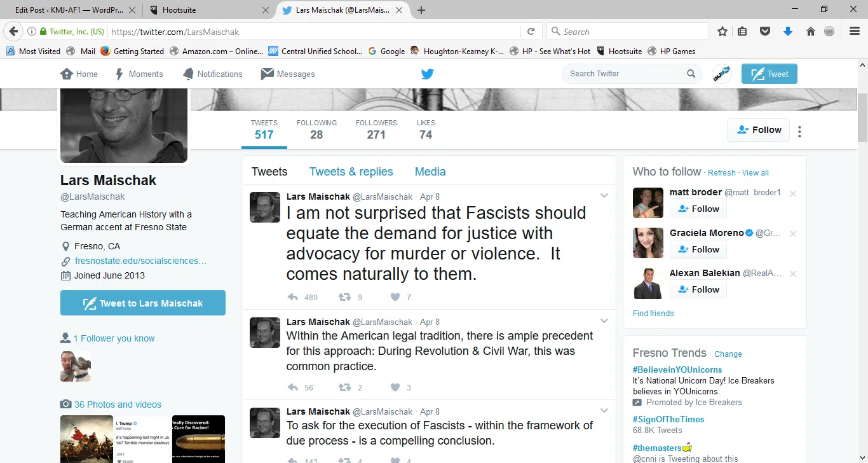This screenshot has width=868, height=463.
Task: Show bookmarks list icon in toolbar
Action: point(742,31)
